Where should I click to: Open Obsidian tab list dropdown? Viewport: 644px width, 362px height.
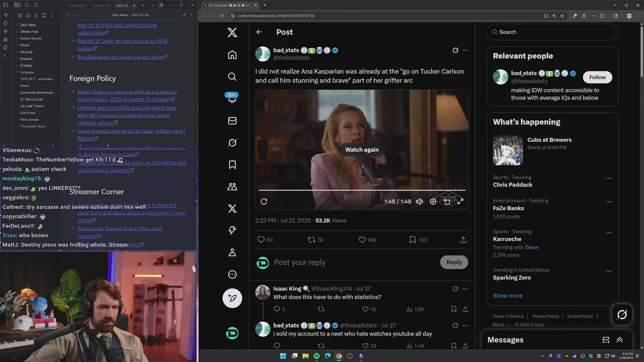(152, 5)
